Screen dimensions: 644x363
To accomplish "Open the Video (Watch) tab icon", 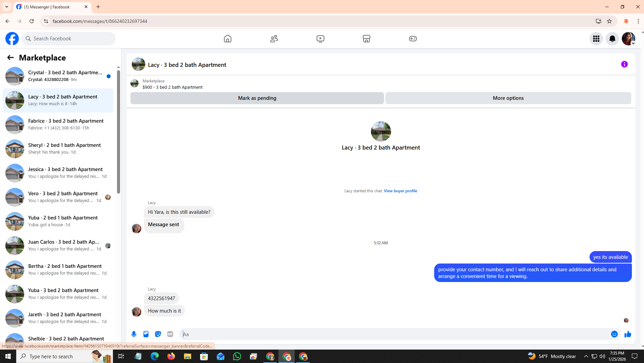I will [320, 39].
